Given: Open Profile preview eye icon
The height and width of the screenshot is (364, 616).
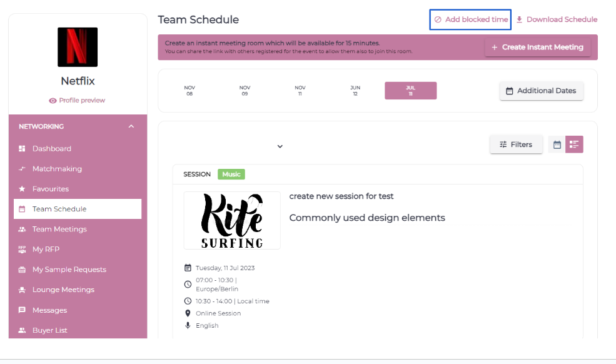Looking at the screenshot, I should click(x=53, y=101).
